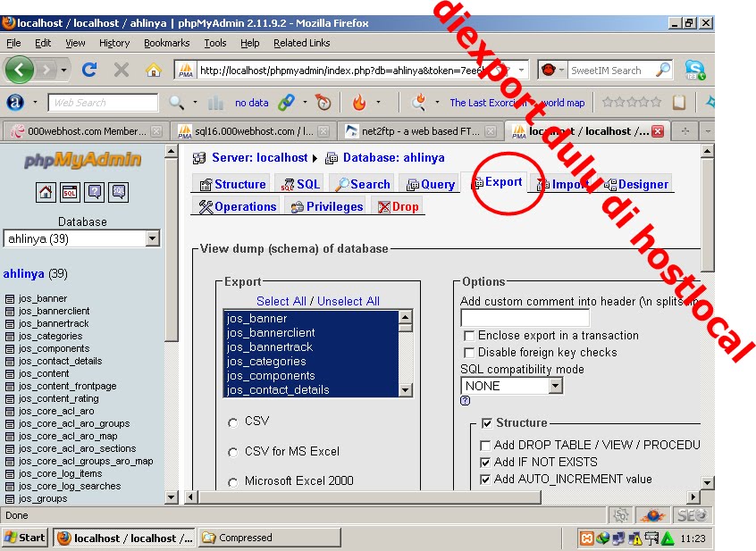Click the Wayback clock toolbar icon
Image resolution: width=756 pixels, height=551 pixels.
coord(323,102)
